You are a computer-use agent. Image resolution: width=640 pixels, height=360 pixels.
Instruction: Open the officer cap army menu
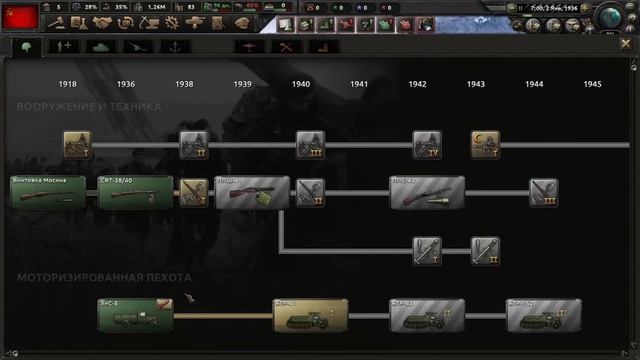coord(242,23)
